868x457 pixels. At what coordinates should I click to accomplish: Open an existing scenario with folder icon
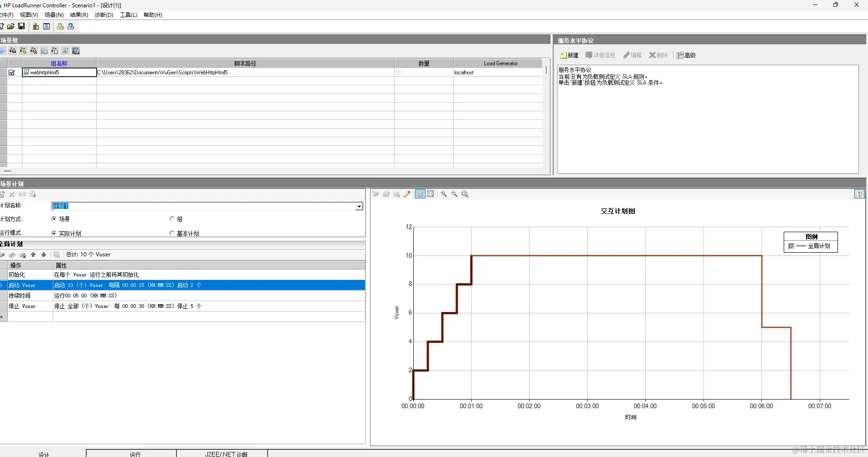click(10, 26)
